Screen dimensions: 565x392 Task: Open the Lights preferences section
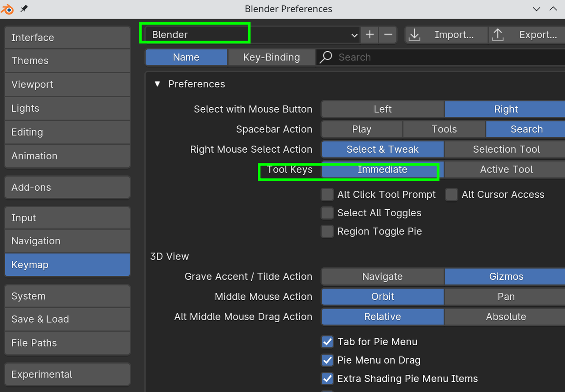click(68, 109)
